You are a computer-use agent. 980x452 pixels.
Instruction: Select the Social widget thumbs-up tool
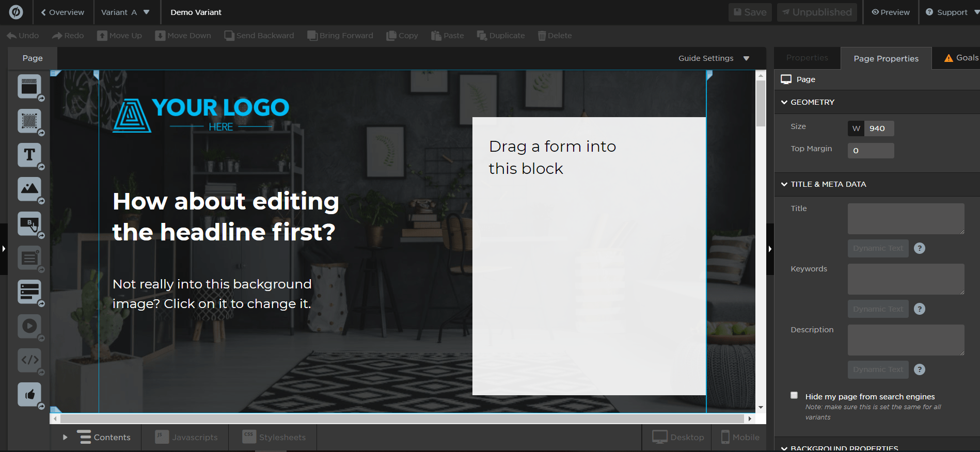29,394
